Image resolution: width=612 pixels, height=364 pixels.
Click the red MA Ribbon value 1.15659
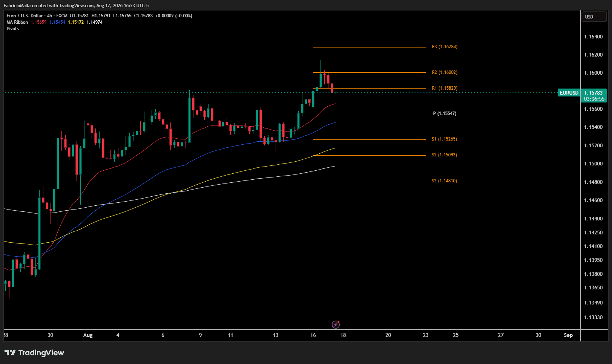point(38,22)
